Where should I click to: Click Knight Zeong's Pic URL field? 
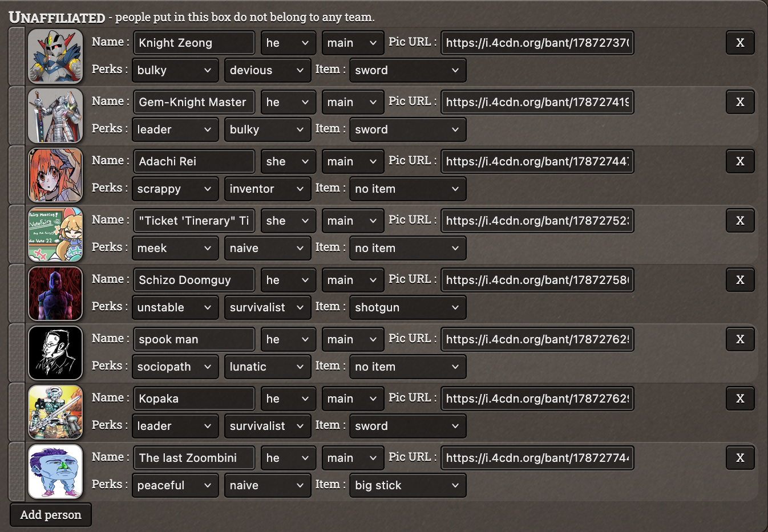pos(537,43)
